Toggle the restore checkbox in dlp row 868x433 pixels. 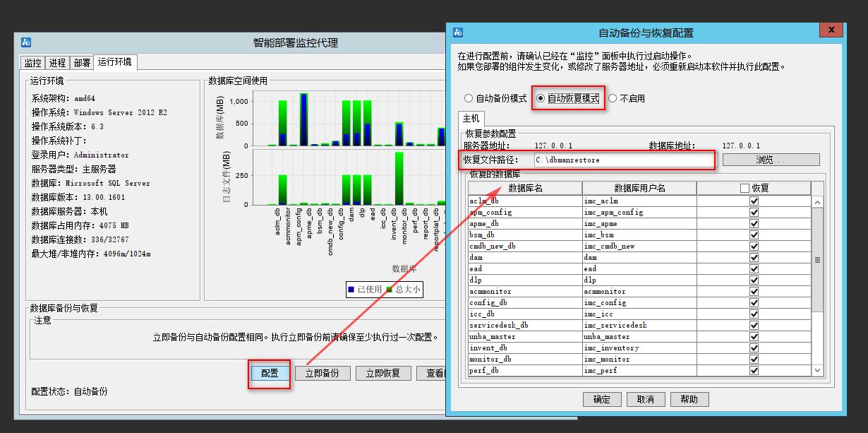pyautogui.click(x=754, y=280)
